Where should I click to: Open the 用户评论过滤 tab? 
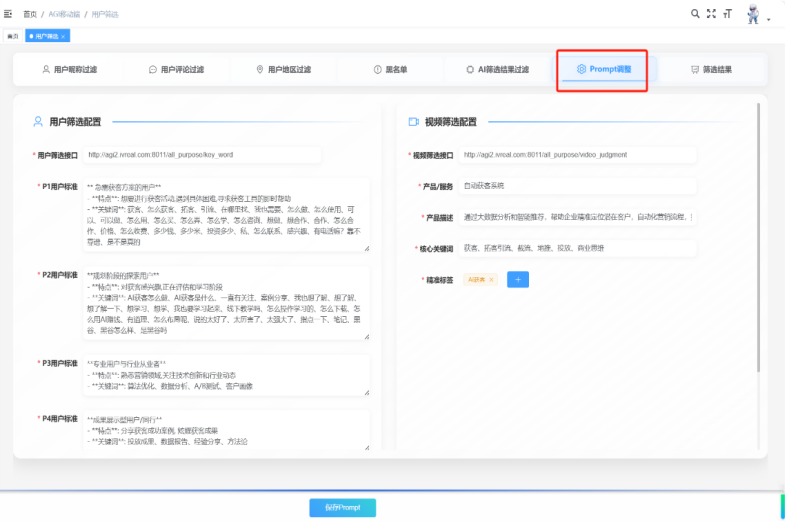point(176,70)
